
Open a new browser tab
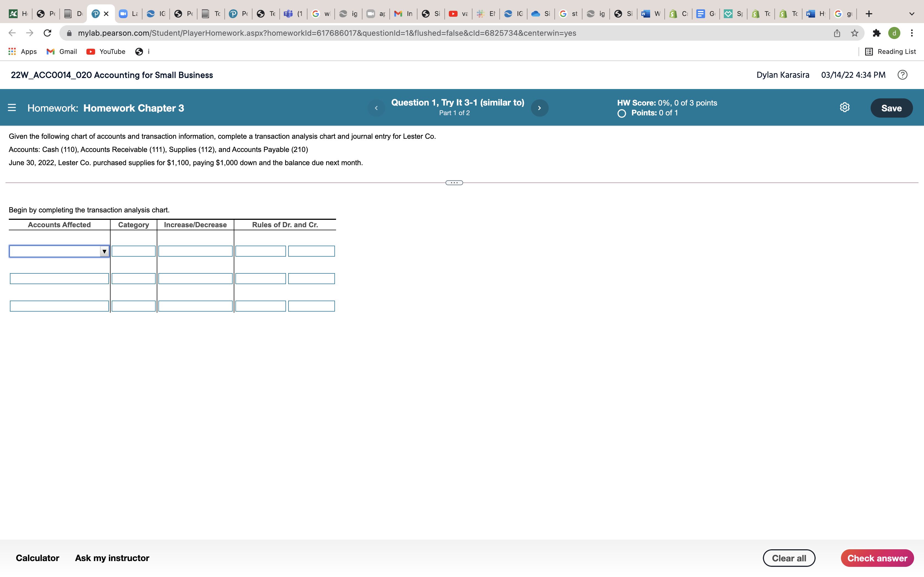[x=869, y=14]
